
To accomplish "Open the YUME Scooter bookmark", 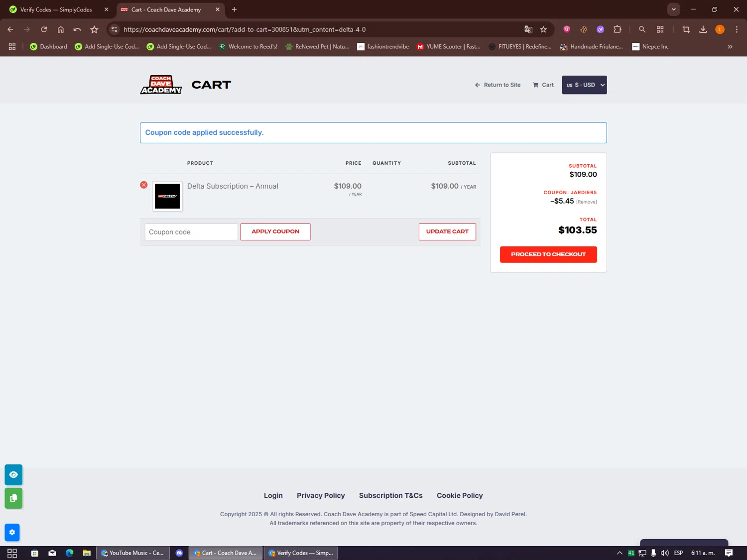I will tap(448, 47).
